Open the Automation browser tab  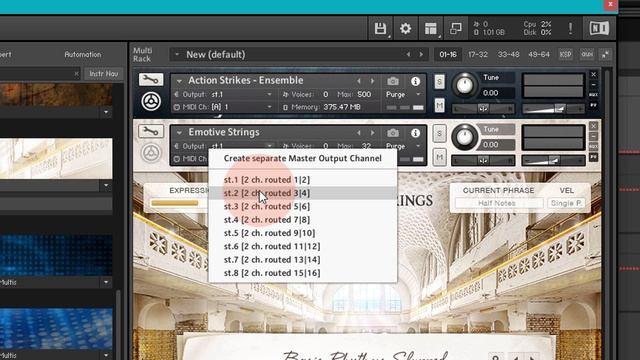pyautogui.click(x=82, y=54)
